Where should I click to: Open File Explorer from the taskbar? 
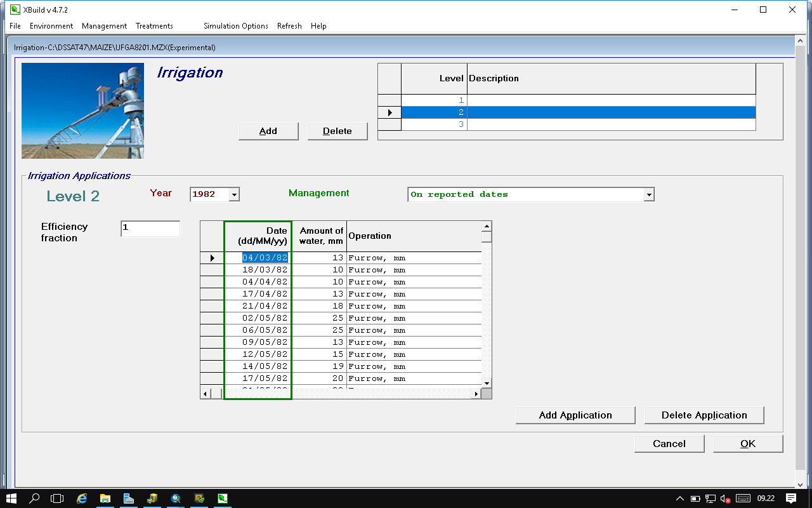[105, 498]
